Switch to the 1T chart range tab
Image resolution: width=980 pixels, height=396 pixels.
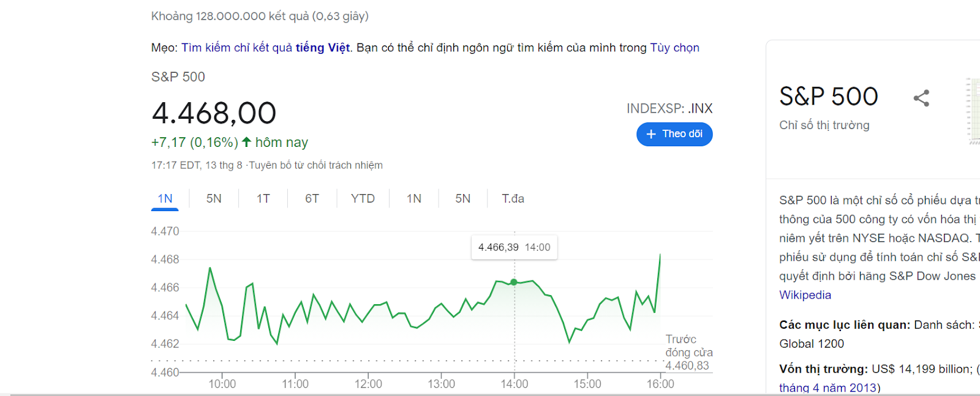tap(263, 199)
